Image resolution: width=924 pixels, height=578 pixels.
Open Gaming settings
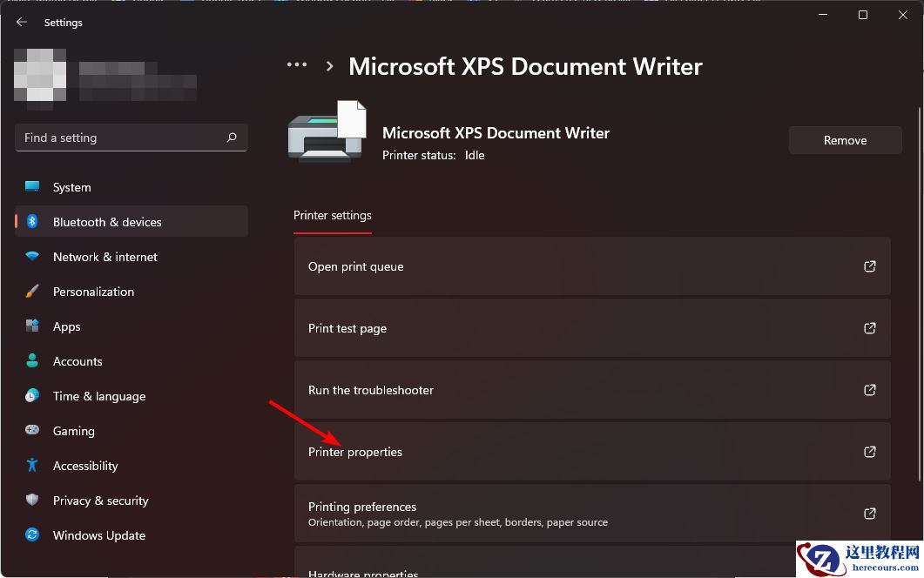tap(73, 430)
